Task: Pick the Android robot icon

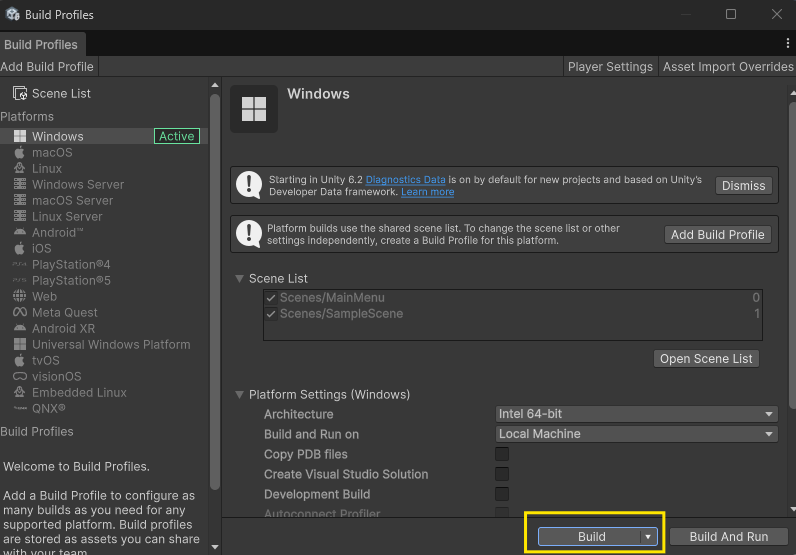Action: (x=20, y=232)
